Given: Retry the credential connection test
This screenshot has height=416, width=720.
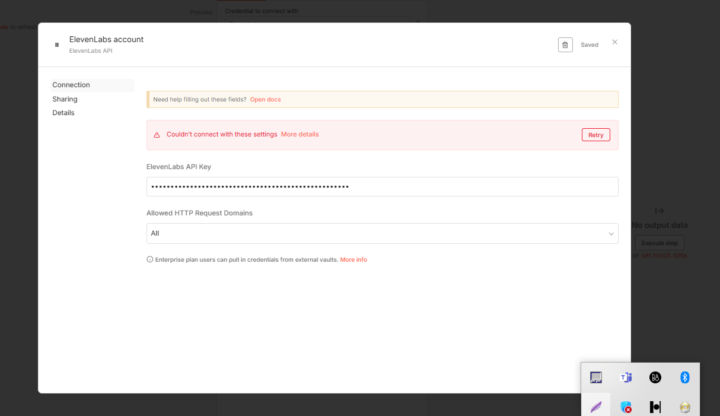Looking at the screenshot, I should [x=596, y=135].
